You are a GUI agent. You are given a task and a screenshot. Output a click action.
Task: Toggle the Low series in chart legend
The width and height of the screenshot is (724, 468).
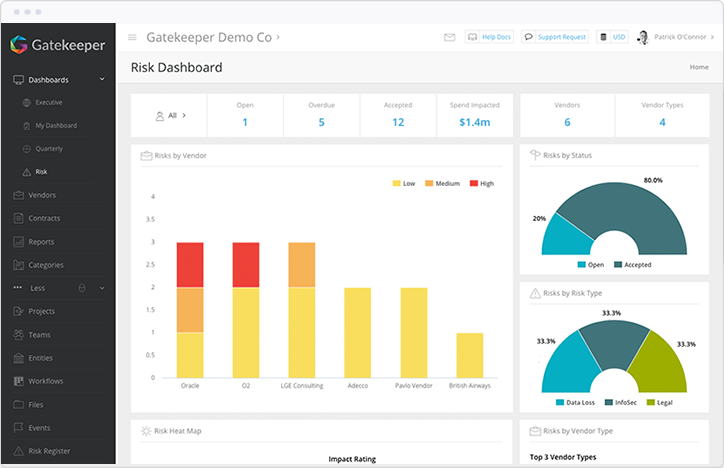point(404,184)
